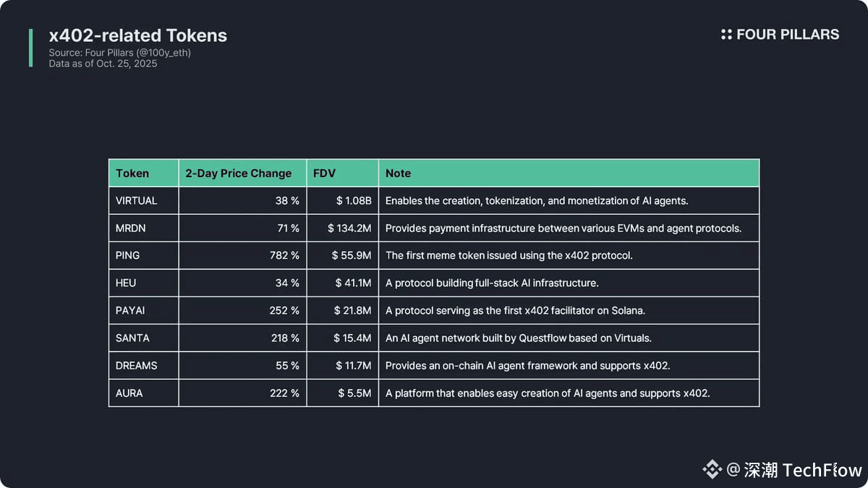Select the PAYAI token cell

tap(132, 310)
